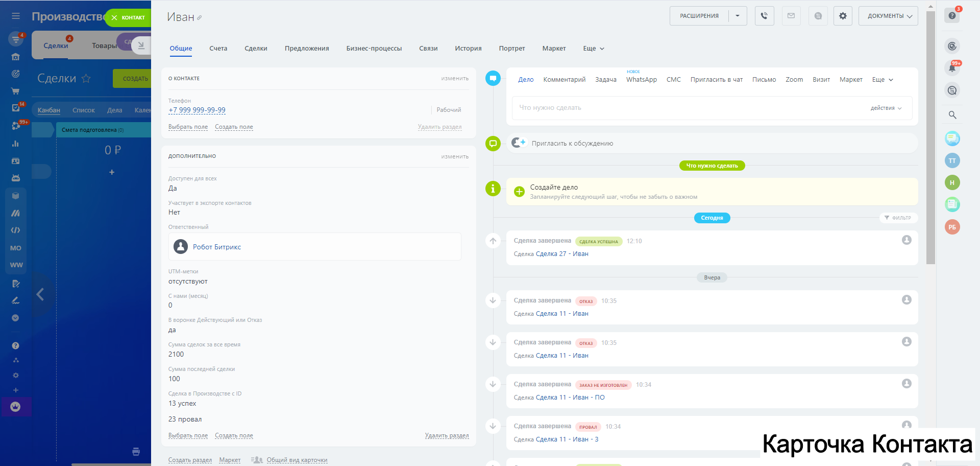Toggle favorite star next to Сделки
Image resolution: width=980 pixels, height=466 pixels.
coord(86,78)
